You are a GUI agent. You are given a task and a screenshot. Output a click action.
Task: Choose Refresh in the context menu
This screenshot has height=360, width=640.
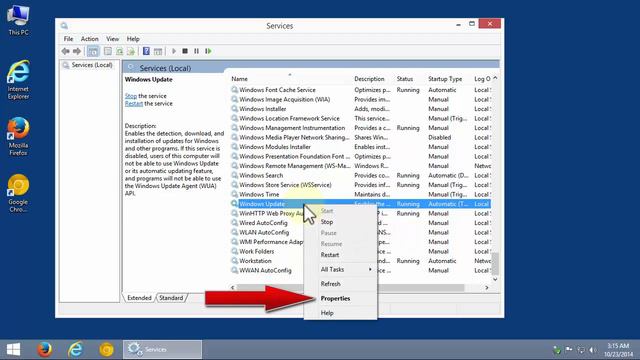tap(340, 284)
